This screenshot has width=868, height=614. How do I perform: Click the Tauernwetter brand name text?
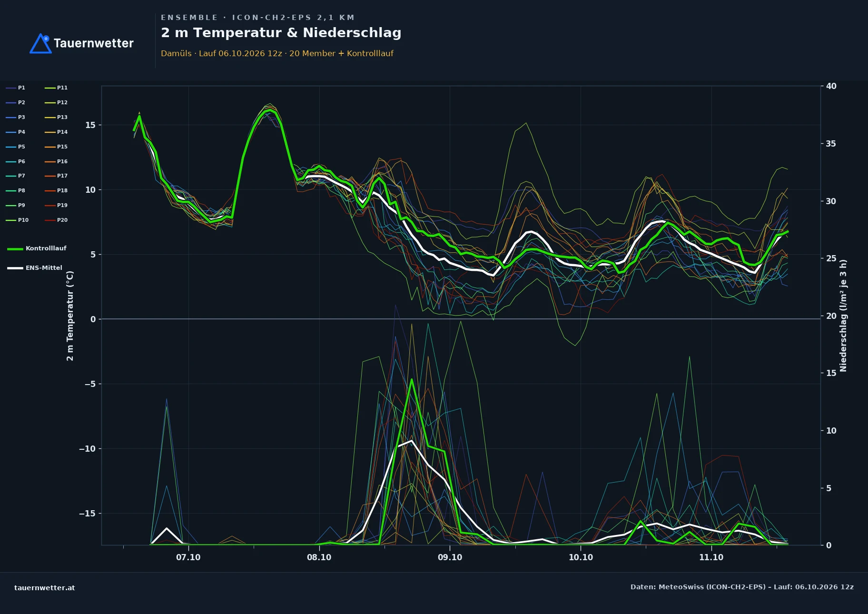(x=94, y=43)
